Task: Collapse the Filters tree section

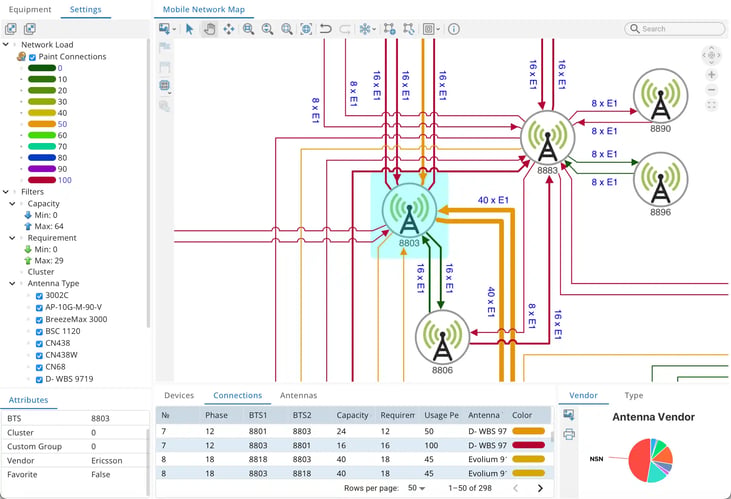Action: point(6,192)
